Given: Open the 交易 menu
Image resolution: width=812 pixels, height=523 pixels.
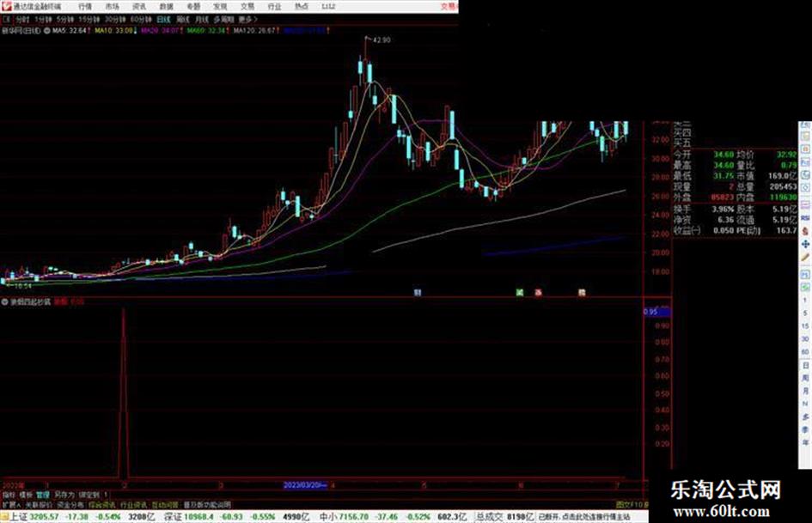Looking at the screenshot, I should (247, 6).
